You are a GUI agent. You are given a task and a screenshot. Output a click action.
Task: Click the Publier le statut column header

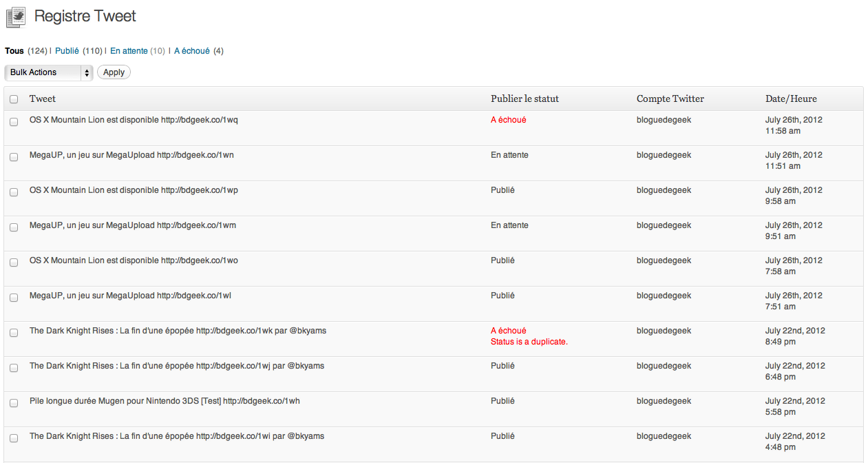(525, 99)
